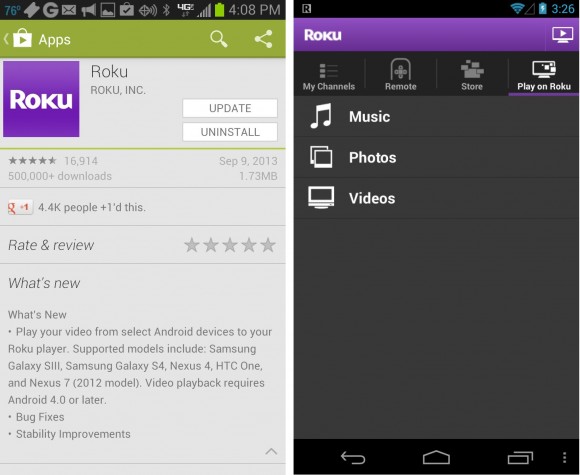Image resolution: width=580 pixels, height=475 pixels.
Task: Tap the Roku notification icon in status bar
Action: pyautogui.click(x=307, y=9)
